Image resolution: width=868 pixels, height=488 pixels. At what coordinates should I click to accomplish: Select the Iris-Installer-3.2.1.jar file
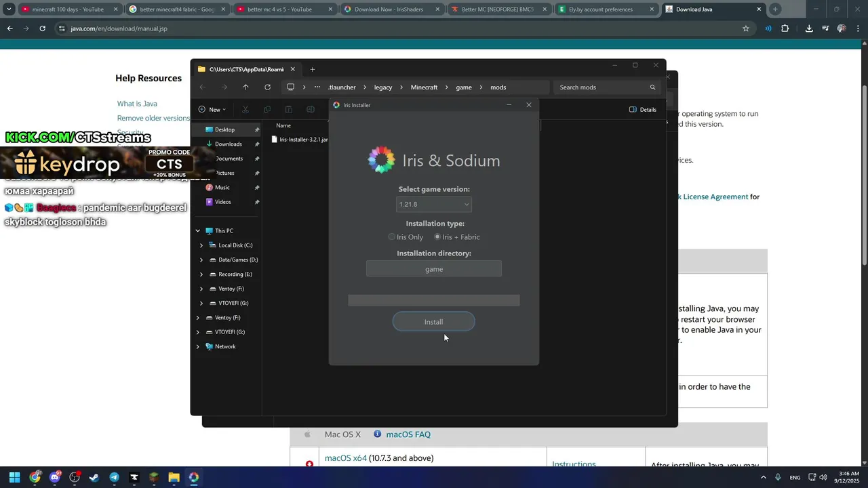(x=300, y=140)
